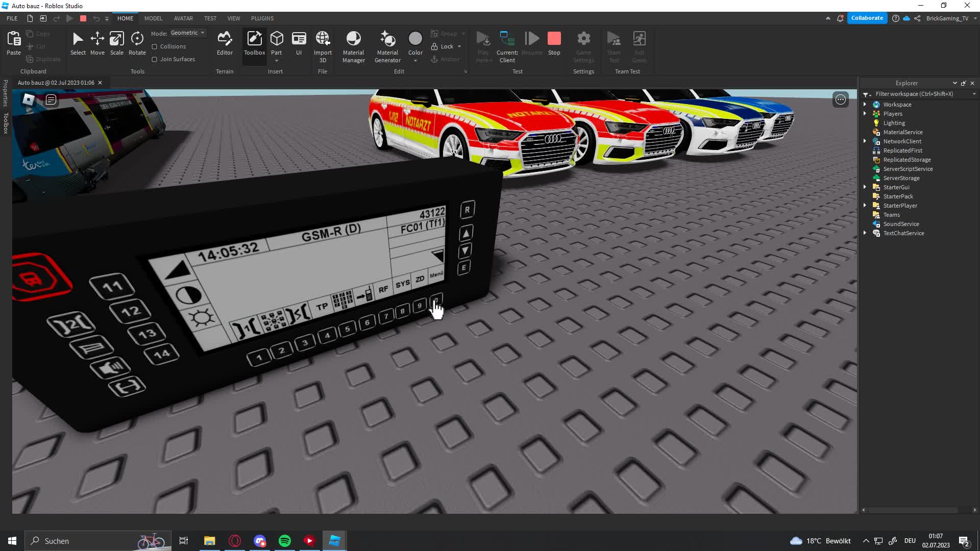Enable the Collisions checkbox
The width and height of the screenshot is (980, 551).
[155, 46]
